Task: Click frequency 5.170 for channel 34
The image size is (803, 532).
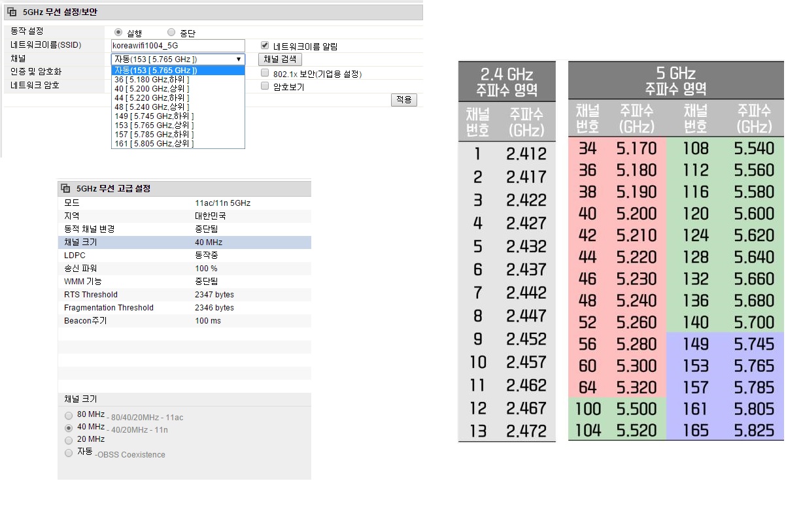Action: tap(636, 148)
